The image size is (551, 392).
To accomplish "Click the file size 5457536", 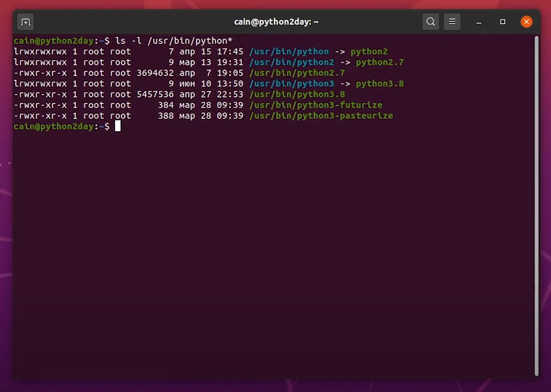I will point(155,95).
